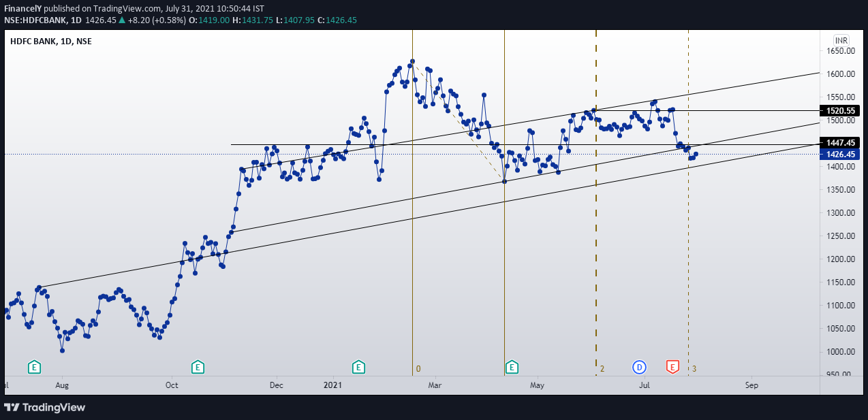The image size is (868, 420).
Task: Click the Dec label on the time axis
Action: [x=277, y=385]
